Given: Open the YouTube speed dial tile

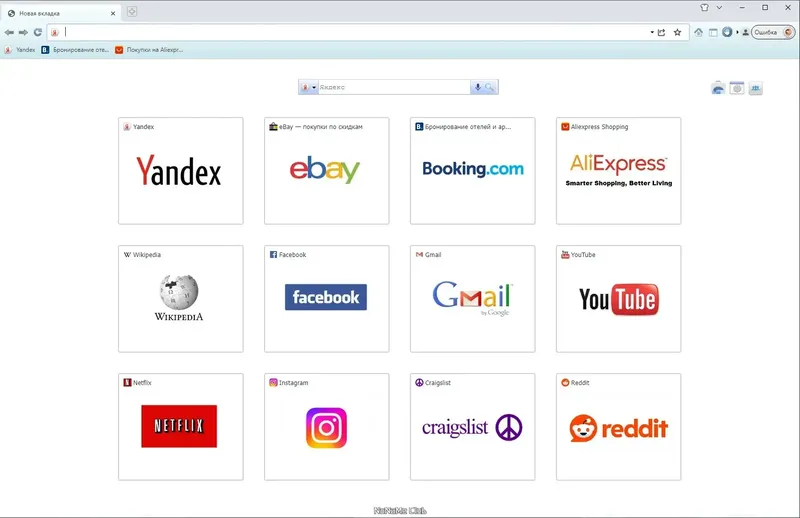Looking at the screenshot, I should click(618, 299).
